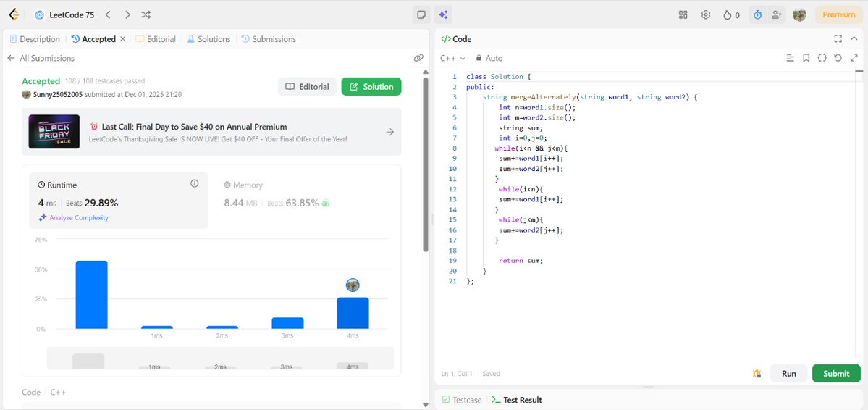This screenshot has width=868, height=410.
Task: Switch to the Solutions tab
Action: (x=208, y=39)
